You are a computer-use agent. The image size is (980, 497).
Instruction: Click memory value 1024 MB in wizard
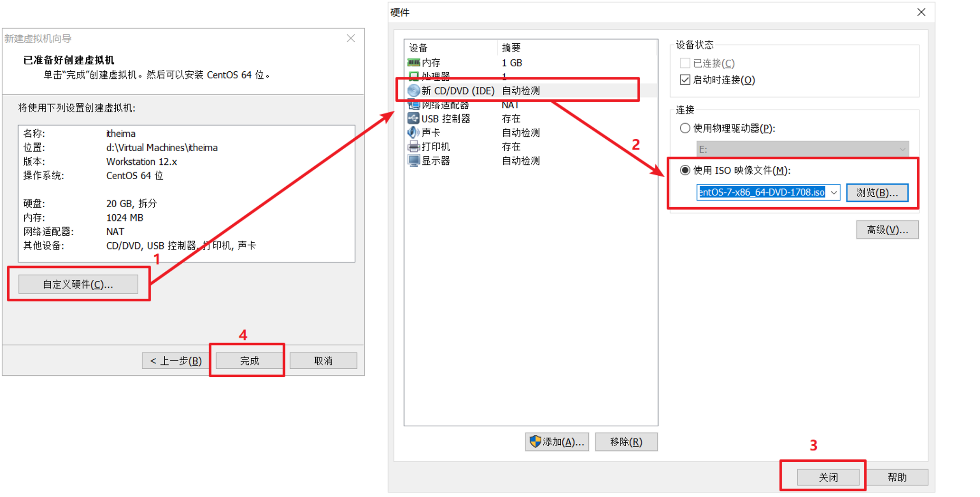124,218
